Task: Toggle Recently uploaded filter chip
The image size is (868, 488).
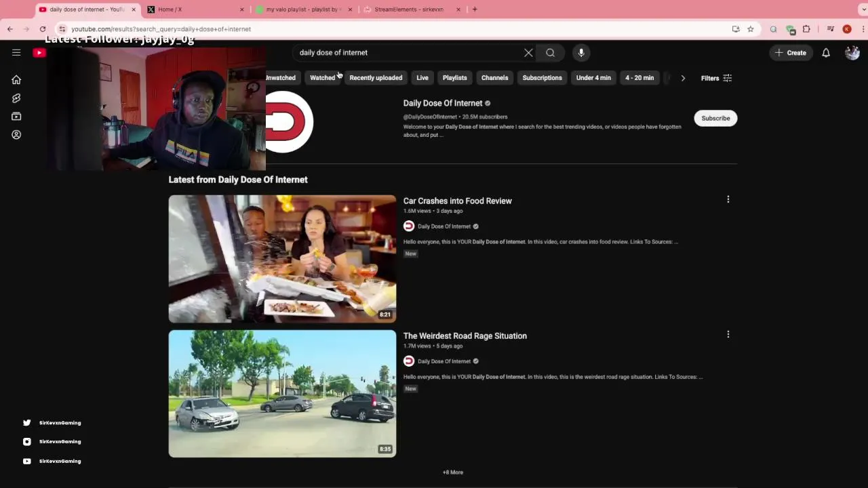Action: point(376,78)
